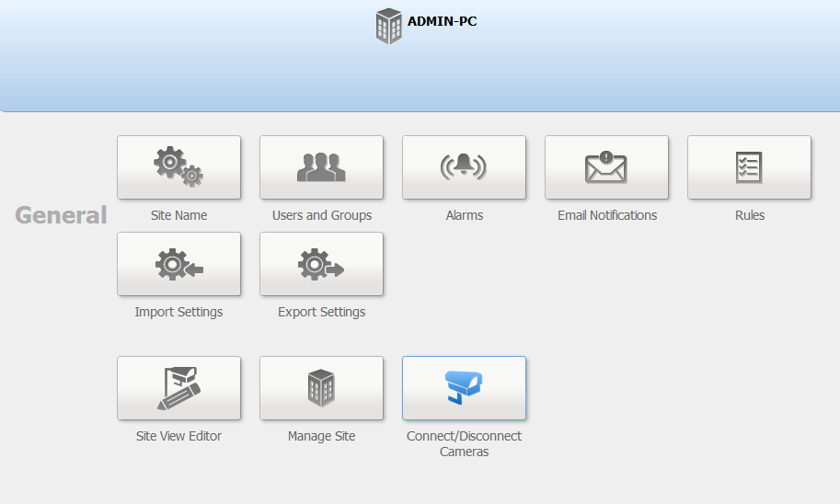The height and width of the screenshot is (504, 840).
Task: Click the ADMIN-PC site title text
Action: click(442, 21)
